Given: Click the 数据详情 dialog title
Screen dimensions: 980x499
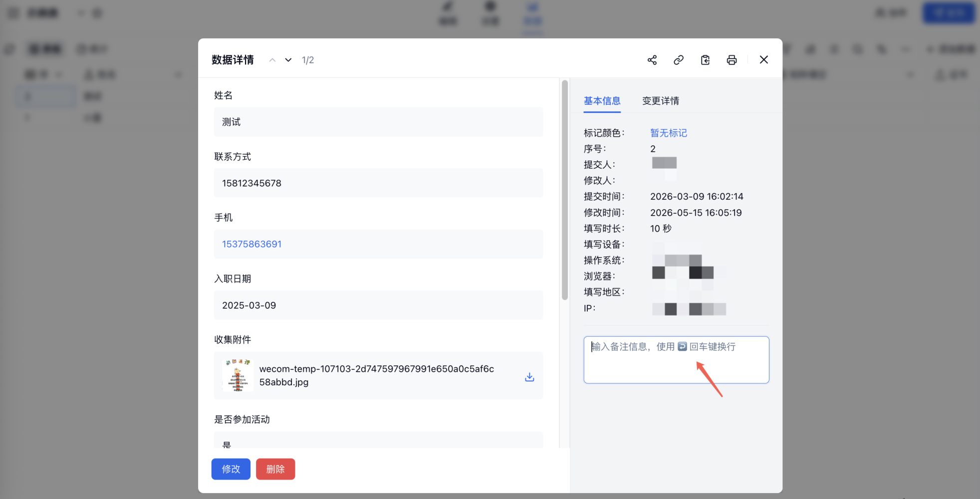Looking at the screenshot, I should 233,60.
